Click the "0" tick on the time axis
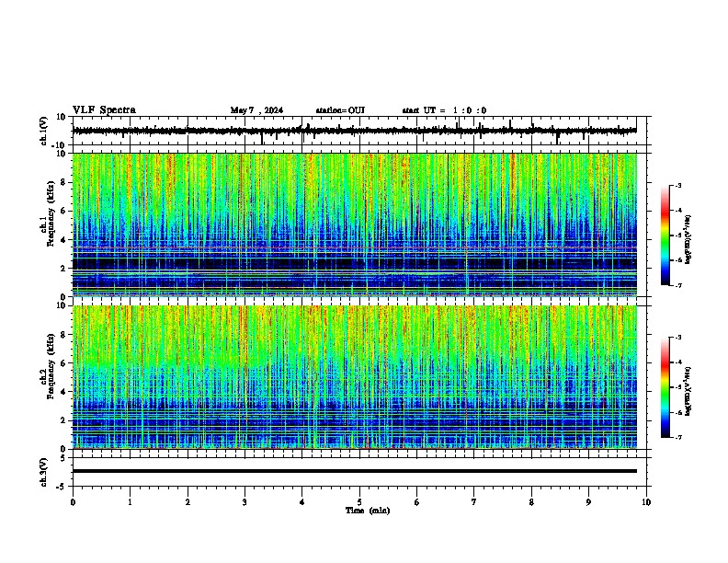This screenshot has height=563, width=728. (73, 502)
